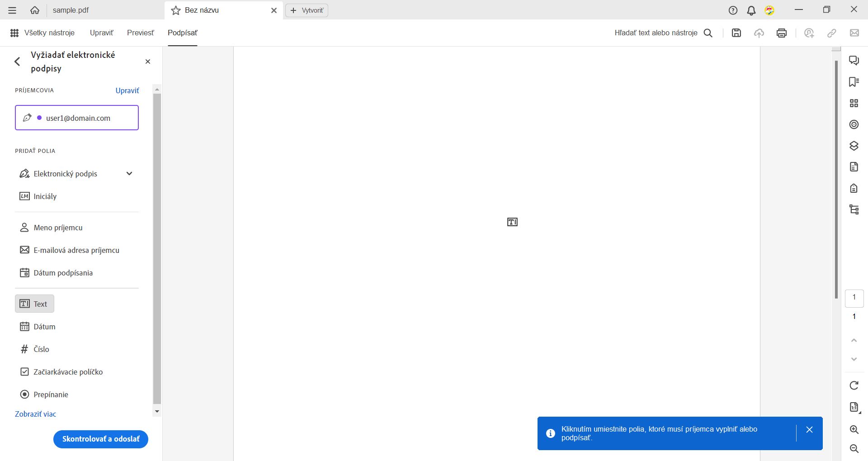Image resolution: width=868 pixels, height=461 pixels.
Task: Add Začiarkávacie políčko checkbox field
Action: [x=62, y=372]
